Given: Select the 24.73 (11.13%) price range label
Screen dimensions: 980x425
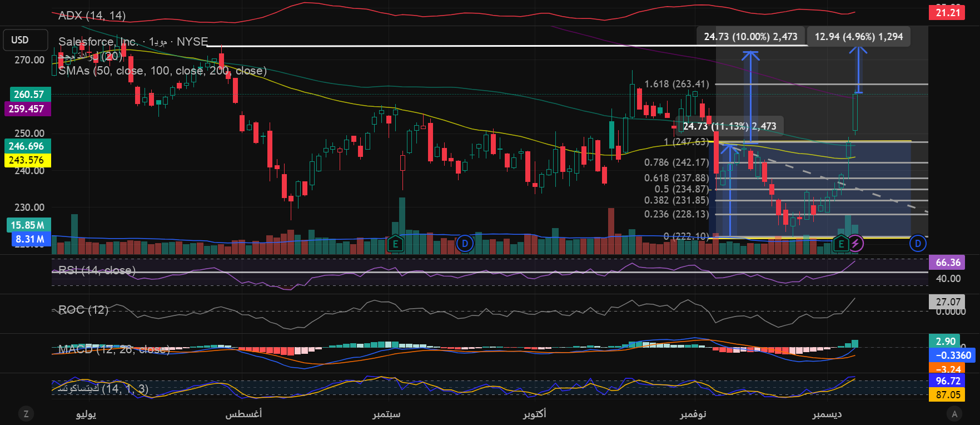Looking at the screenshot, I should pyautogui.click(x=729, y=126).
